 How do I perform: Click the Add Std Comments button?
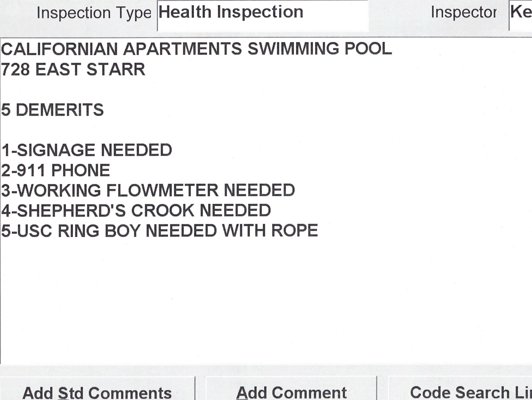[97, 392]
